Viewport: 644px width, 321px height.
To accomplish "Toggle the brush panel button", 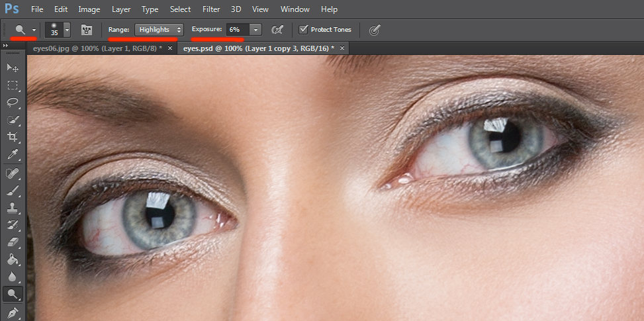I will [86, 30].
